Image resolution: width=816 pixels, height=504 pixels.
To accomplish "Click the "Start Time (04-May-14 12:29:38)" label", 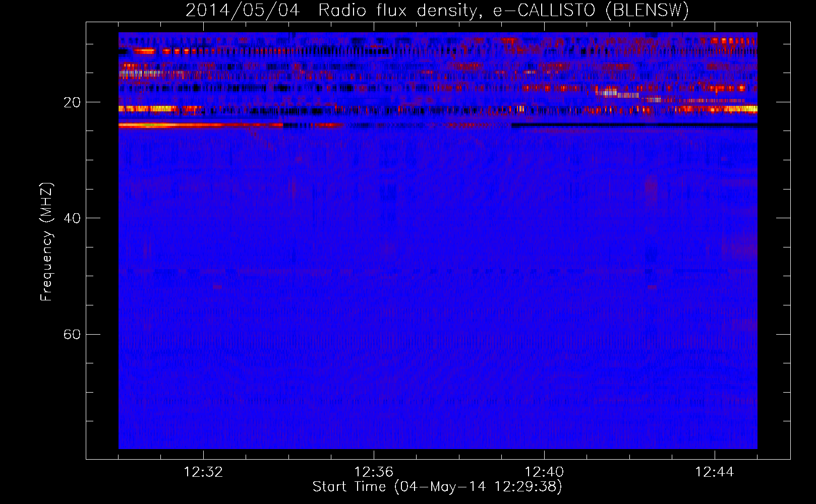I will 437,487.
